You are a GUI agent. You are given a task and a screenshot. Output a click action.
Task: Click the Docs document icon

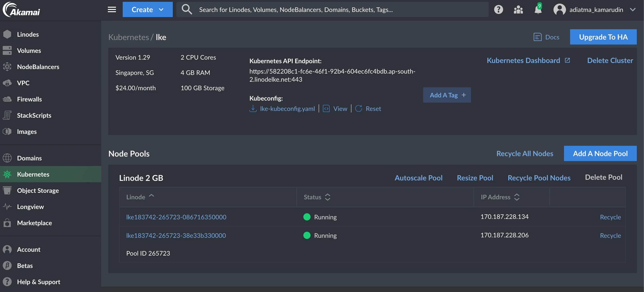click(537, 37)
